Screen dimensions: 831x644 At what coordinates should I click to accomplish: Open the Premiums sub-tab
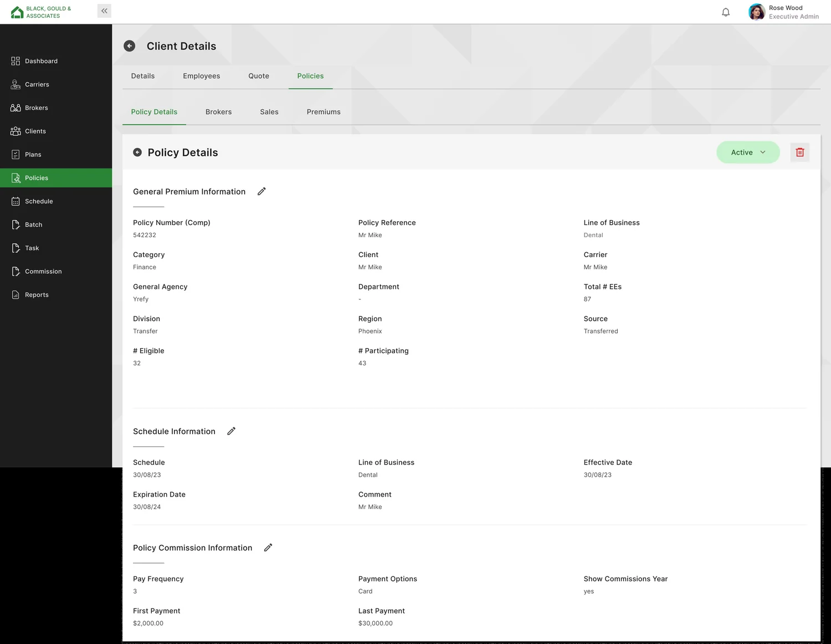tap(324, 112)
